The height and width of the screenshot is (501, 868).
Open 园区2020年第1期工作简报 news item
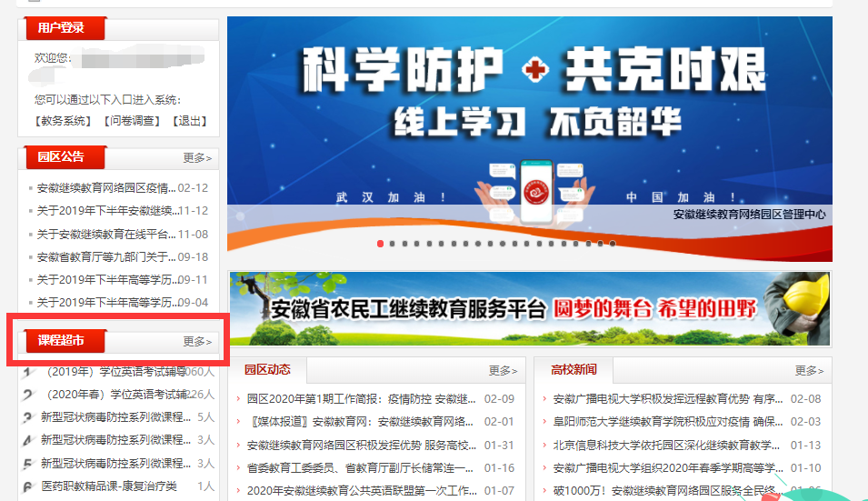coord(361,398)
